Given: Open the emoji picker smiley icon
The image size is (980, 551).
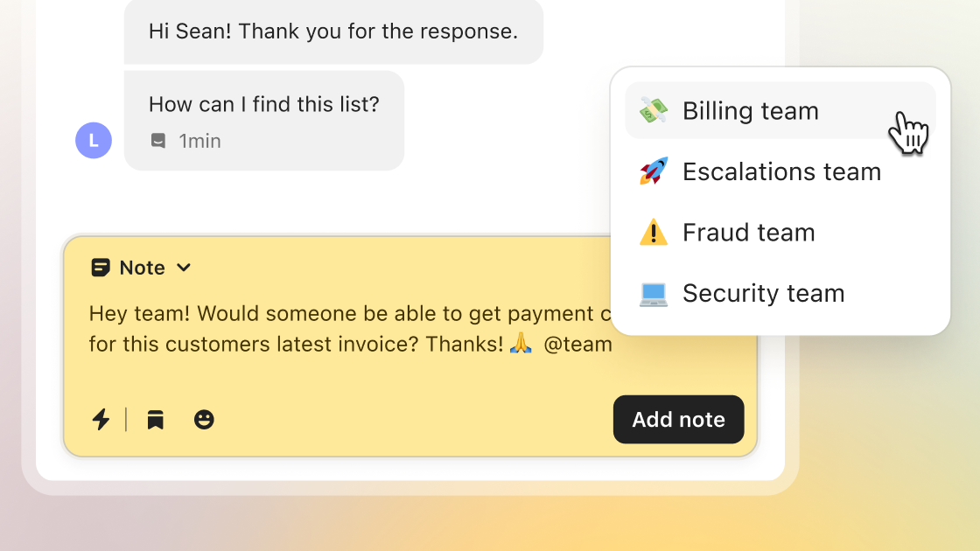Looking at the screenshot, I should 204,420.
